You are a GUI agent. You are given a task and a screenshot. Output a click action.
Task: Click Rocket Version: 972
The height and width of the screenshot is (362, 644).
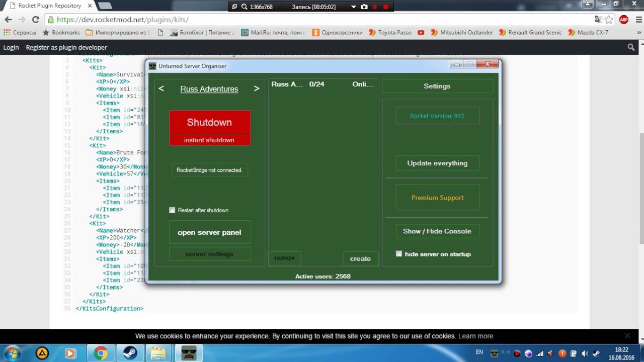pos(437,116)
